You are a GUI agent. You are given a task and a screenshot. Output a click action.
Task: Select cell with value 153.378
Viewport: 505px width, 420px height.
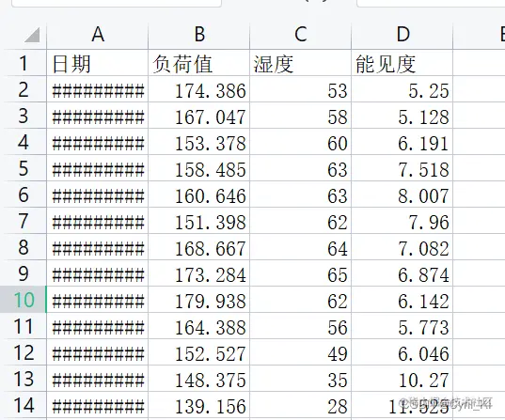tap(198, 142)
